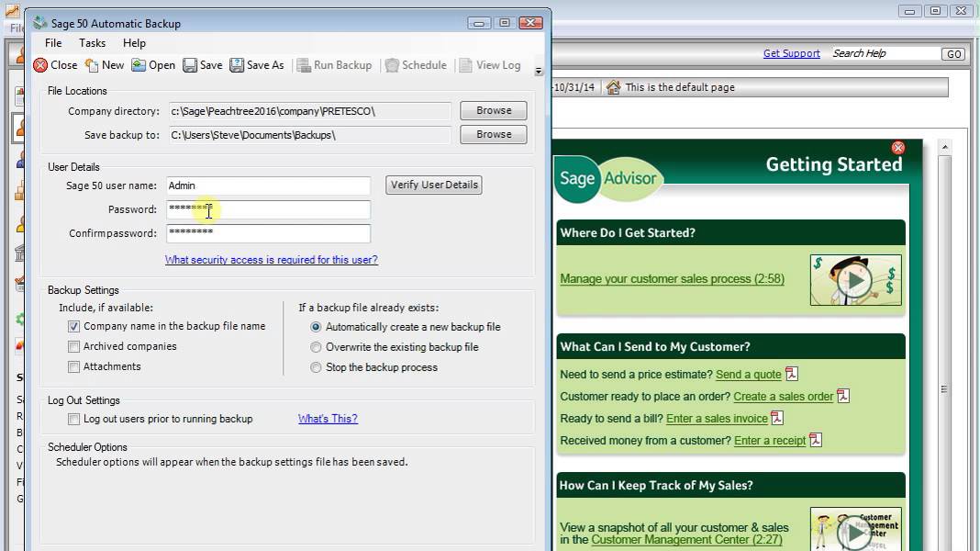
Task: Open View Log from the toolbar
Action: (x=490, y=65)
